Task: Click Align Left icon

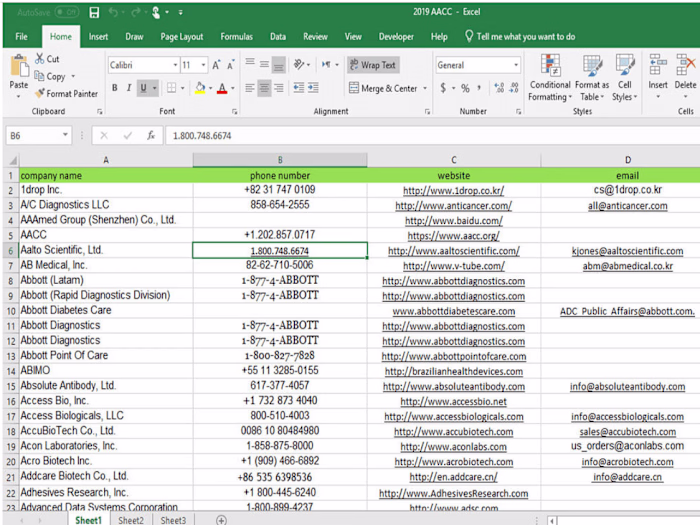Action: coord(250,88)
